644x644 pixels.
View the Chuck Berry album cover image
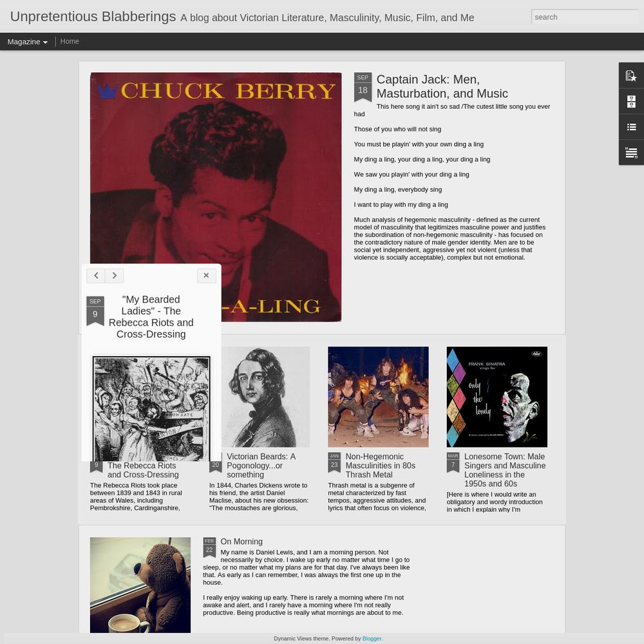tap(216, 196)
